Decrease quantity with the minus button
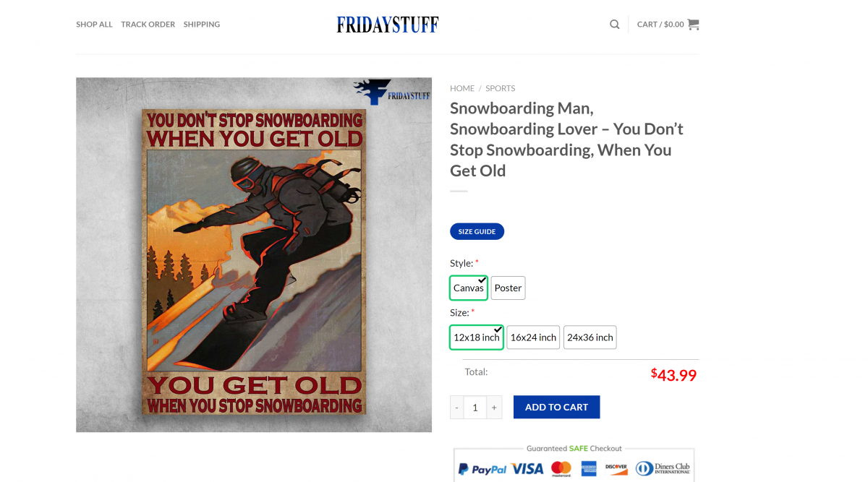This screenshot has height=482, width=868. [x=456, y=407]
